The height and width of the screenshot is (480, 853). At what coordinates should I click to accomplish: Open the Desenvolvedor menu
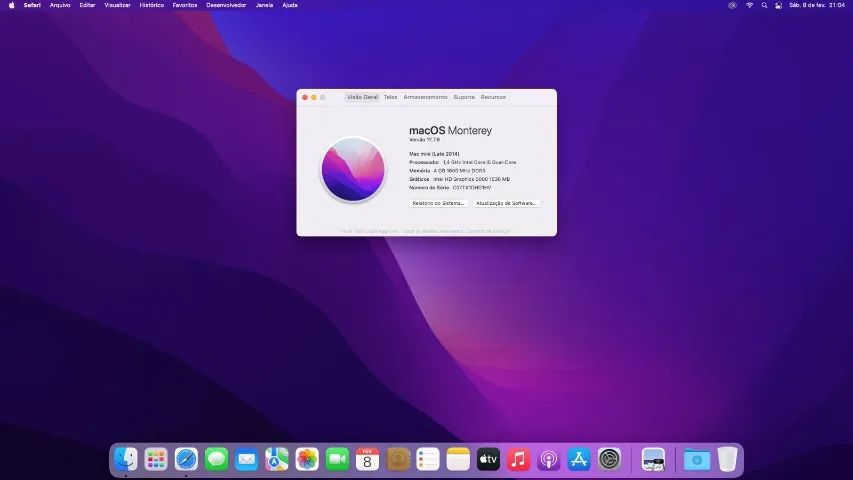[226, 5]
